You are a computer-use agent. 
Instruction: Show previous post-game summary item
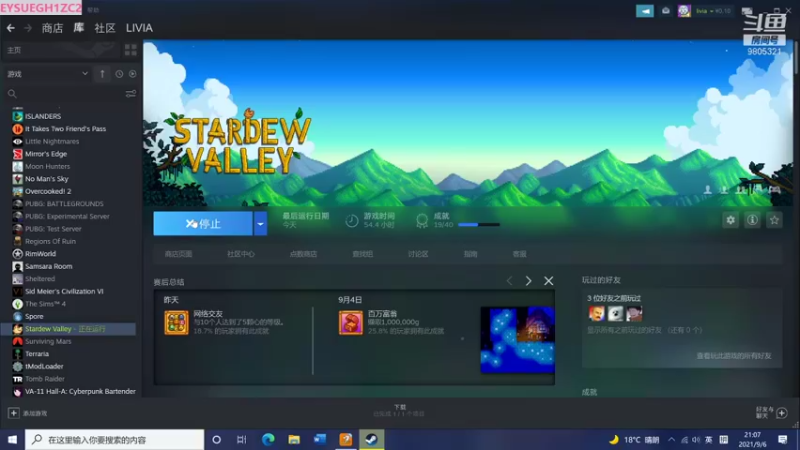click(509, 281)
